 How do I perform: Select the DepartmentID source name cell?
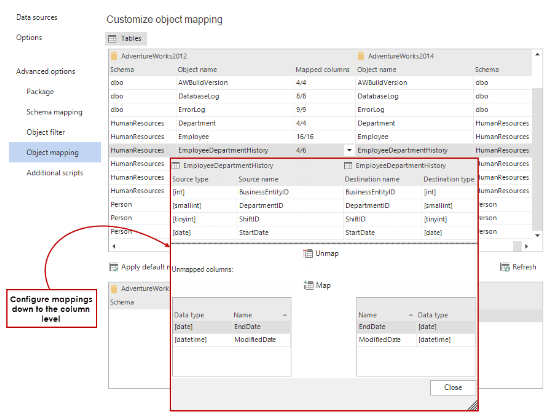click(x=290, y=206)
